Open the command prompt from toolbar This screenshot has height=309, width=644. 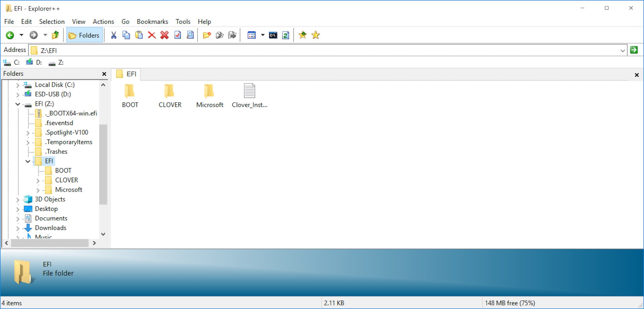[x=273, y=35]
